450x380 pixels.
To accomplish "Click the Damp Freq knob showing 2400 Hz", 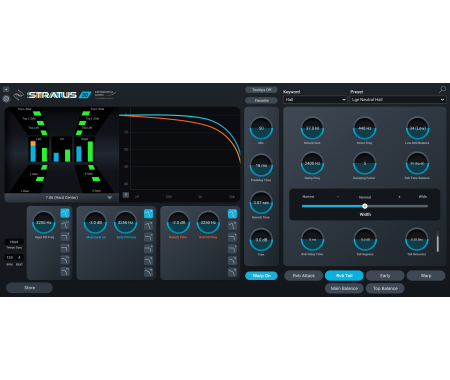I will 312,163.
